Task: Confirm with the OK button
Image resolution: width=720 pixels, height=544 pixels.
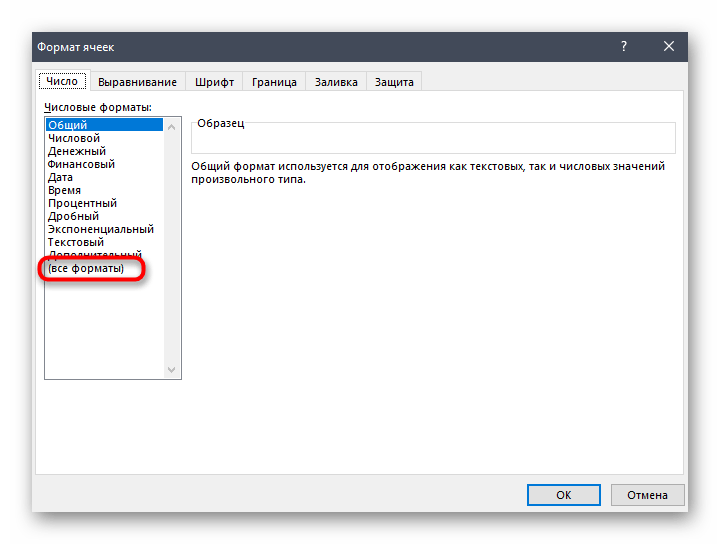Action: coord(563,495)
